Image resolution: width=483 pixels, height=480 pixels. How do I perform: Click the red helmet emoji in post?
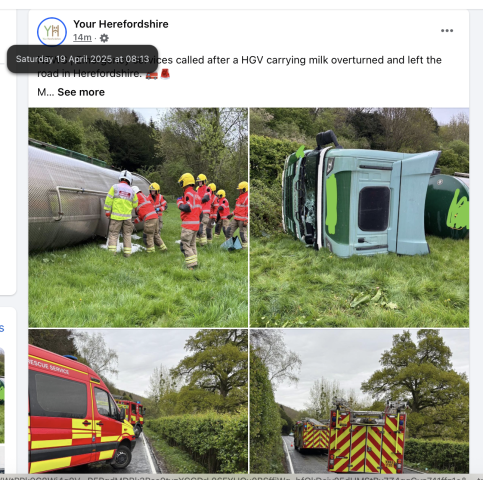coord(165,74)
